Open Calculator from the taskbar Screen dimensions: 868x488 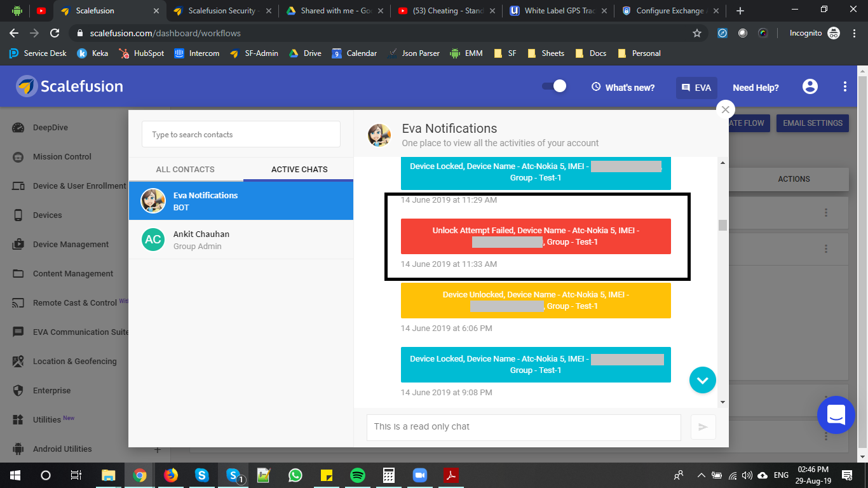tap(389, 475)
